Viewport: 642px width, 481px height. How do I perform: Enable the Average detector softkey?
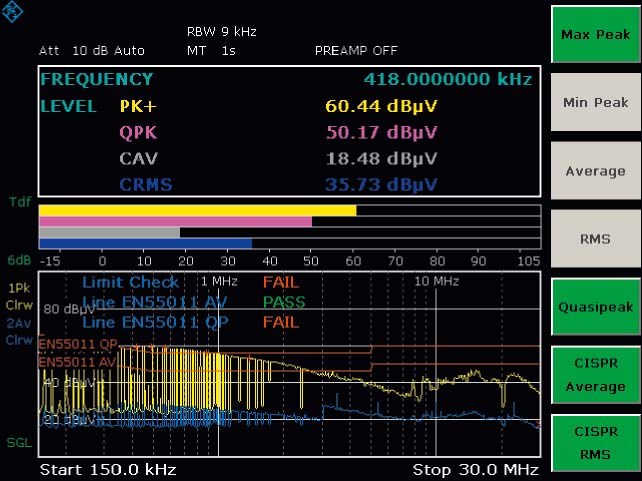click(x=596, y=171)
